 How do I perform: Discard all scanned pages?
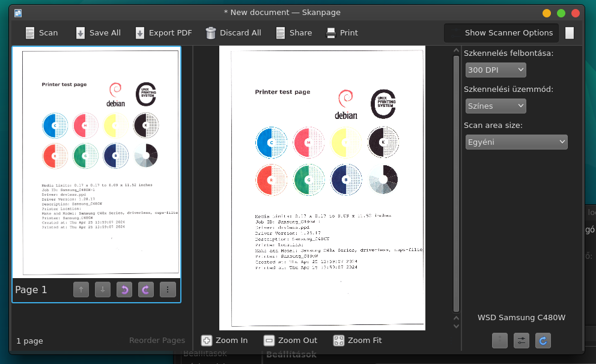pos(233,32)
